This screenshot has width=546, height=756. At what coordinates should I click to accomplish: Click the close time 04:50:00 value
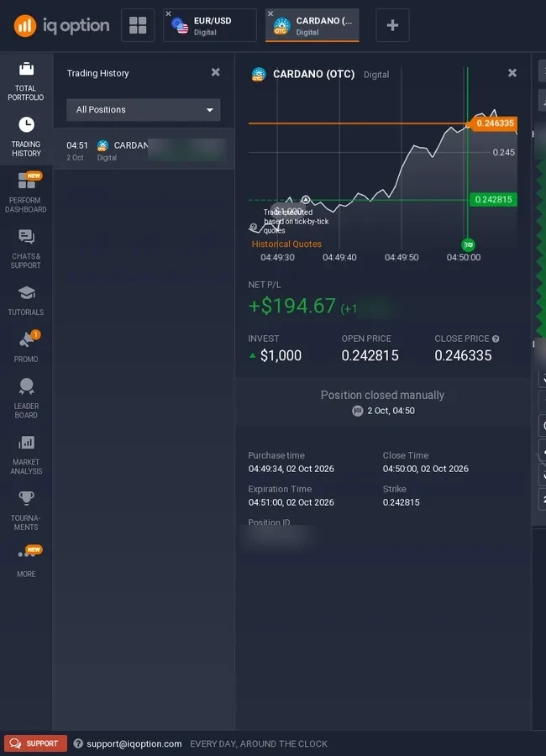(x=425, y=469)
